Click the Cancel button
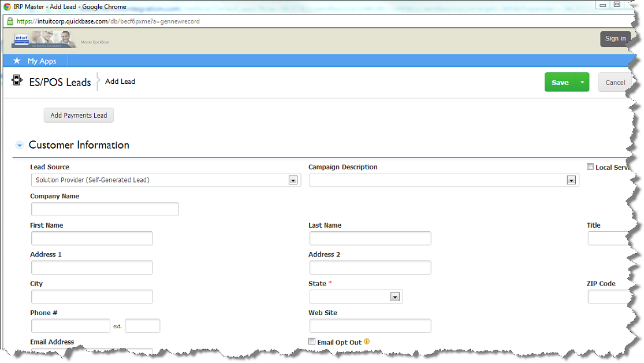The height and width of the screenshot is (363, 644). tap(615, 82)
